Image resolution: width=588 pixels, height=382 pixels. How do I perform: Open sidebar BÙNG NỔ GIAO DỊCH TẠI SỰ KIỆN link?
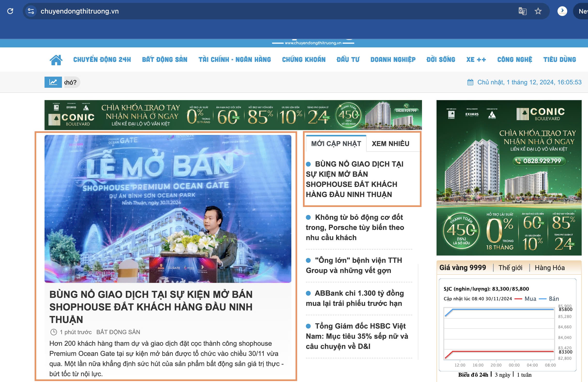[x=354, y=179]
